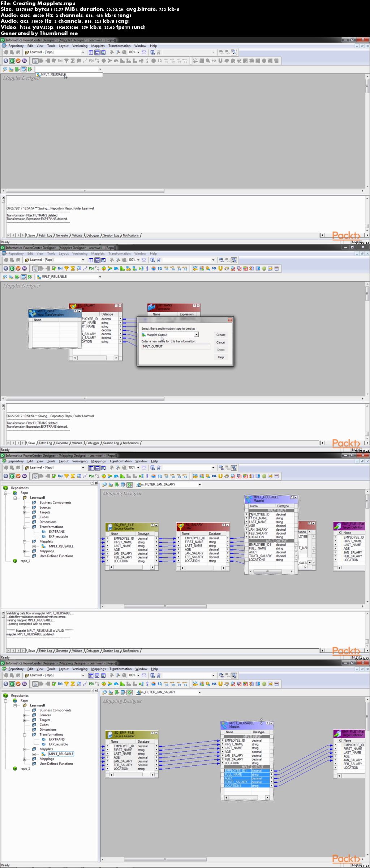Open Versioning menu in the topmost frame

point(80,46)
